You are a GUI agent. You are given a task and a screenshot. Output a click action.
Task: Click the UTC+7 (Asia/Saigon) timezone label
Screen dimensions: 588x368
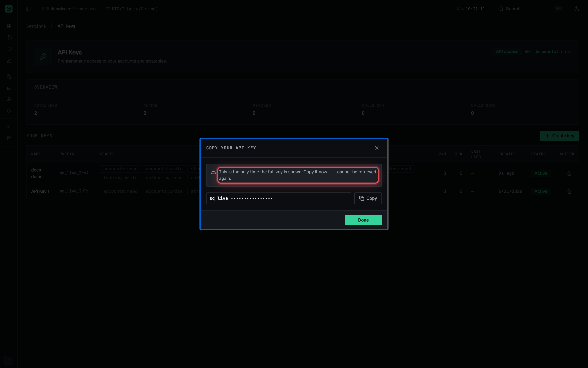(x=135, y=9)
